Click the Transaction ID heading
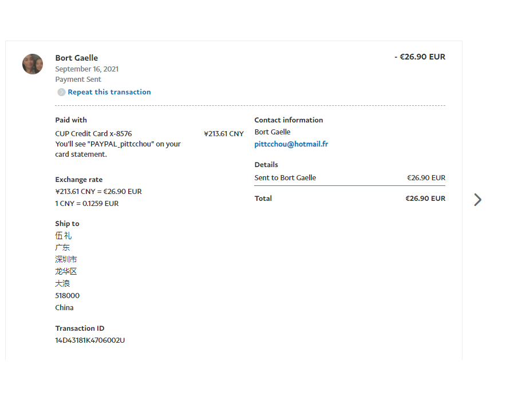The height and width of the screenshot is (420, 506). tap(80, 328)
